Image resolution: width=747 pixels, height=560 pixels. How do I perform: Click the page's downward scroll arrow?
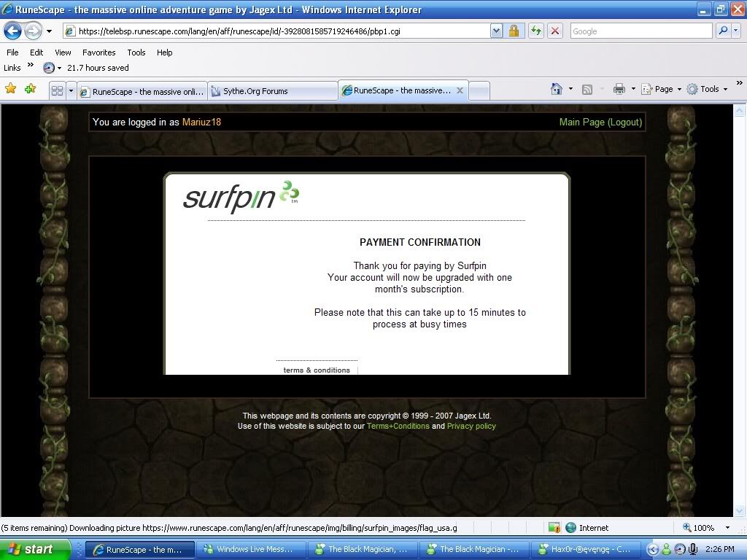[740, 511]
